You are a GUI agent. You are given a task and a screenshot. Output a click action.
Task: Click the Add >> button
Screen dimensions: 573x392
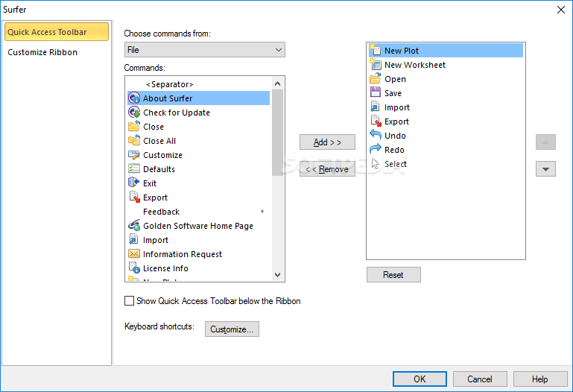[327, 142]
